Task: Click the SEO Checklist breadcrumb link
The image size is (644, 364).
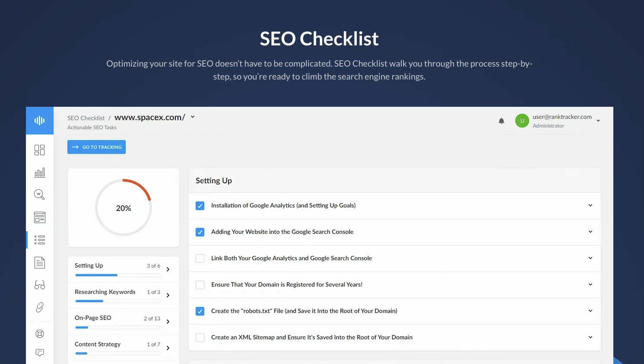Action: (86, 118)
